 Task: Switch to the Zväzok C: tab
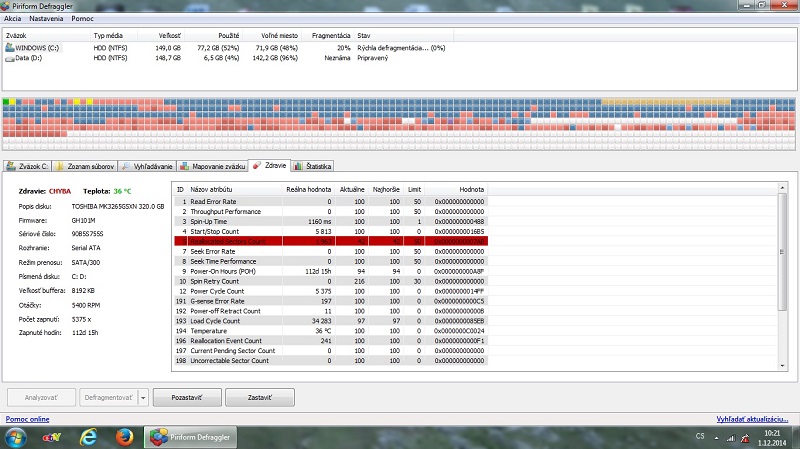point(27,166)
